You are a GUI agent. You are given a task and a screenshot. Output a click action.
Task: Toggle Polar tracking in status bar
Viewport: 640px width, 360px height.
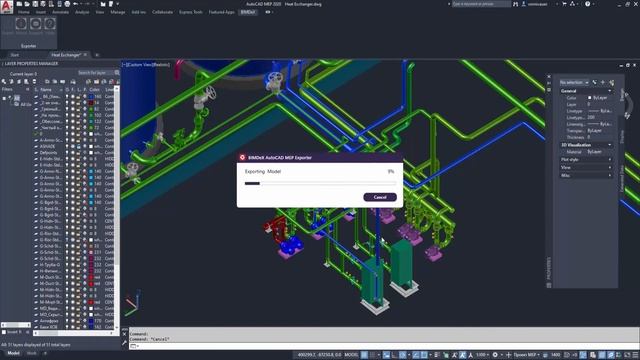pos(402,355)
